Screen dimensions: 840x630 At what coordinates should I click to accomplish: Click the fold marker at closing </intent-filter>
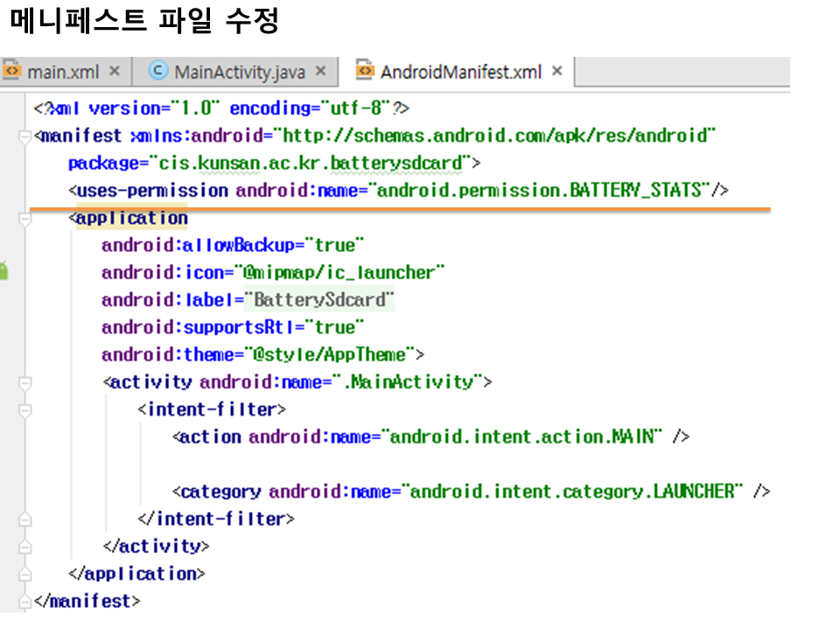(24, 519)
